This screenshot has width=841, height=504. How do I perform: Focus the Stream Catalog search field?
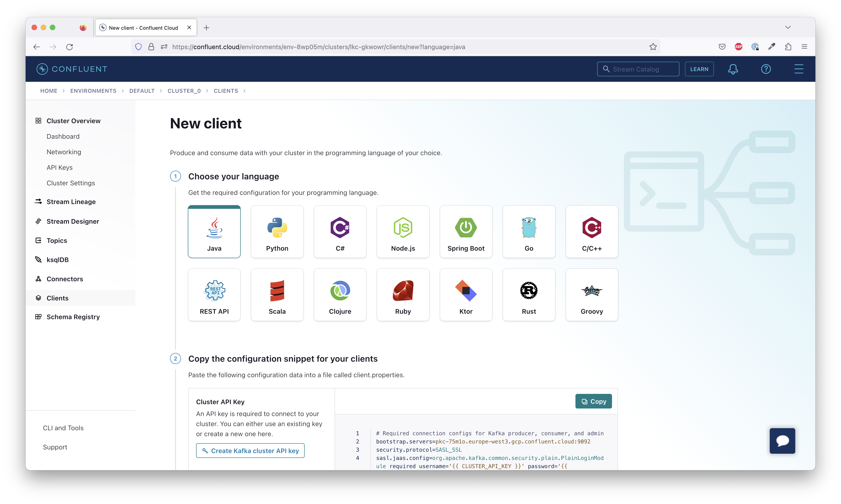pyautogui.click(x=638, y=69)
